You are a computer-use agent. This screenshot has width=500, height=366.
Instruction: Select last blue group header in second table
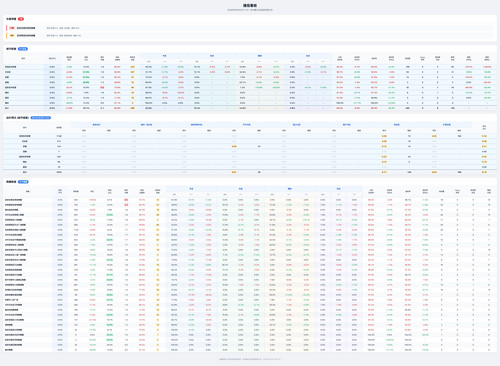(x=308, y=56)
